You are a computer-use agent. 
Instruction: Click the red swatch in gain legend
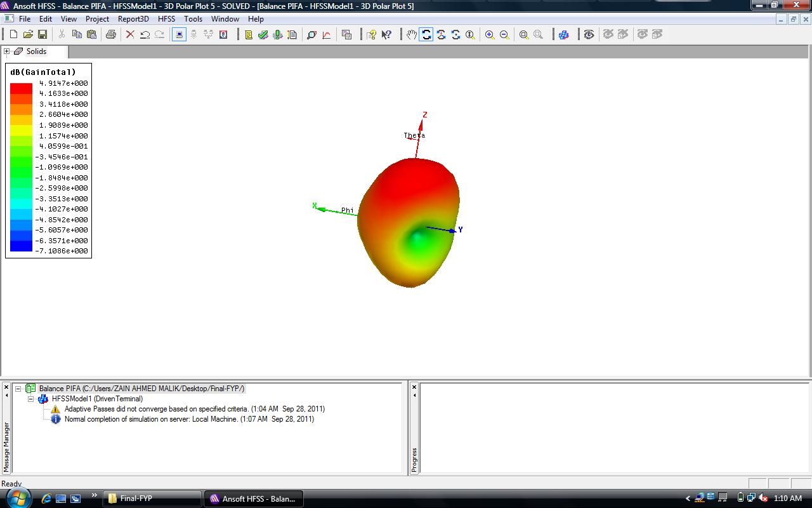(21, 88)
